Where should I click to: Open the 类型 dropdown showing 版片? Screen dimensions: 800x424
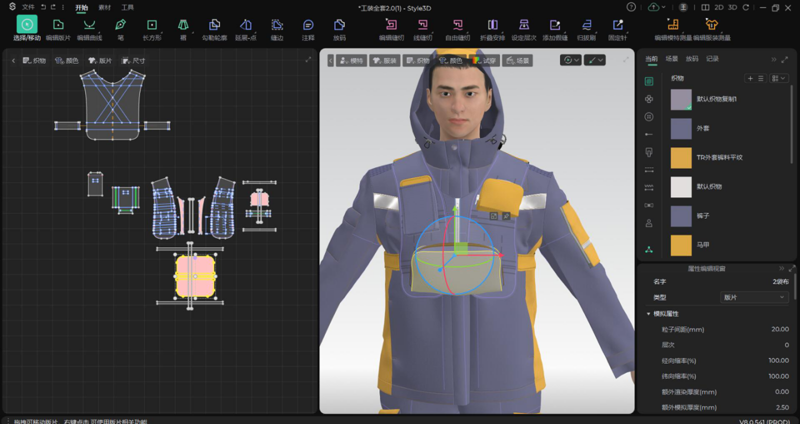click(x=755, y=297)
